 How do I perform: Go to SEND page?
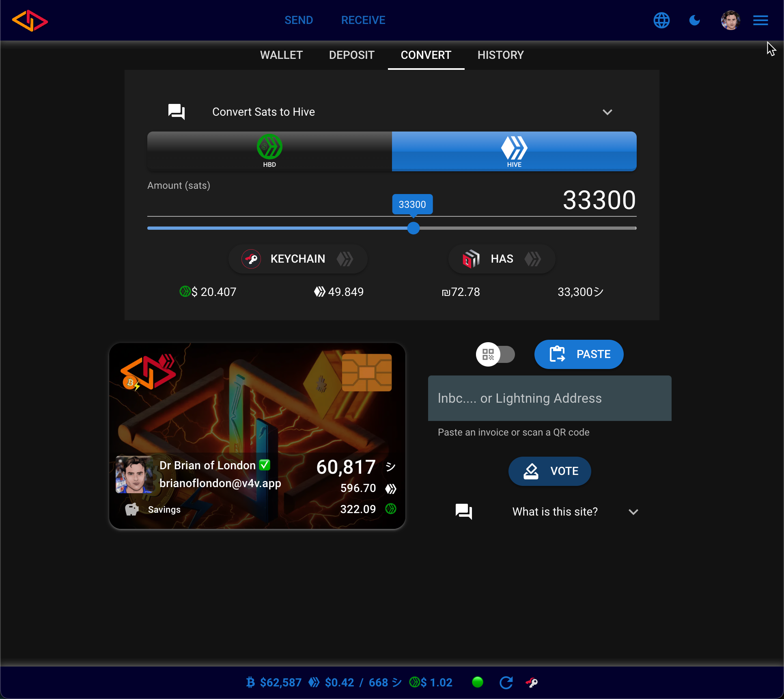point(299,20)
